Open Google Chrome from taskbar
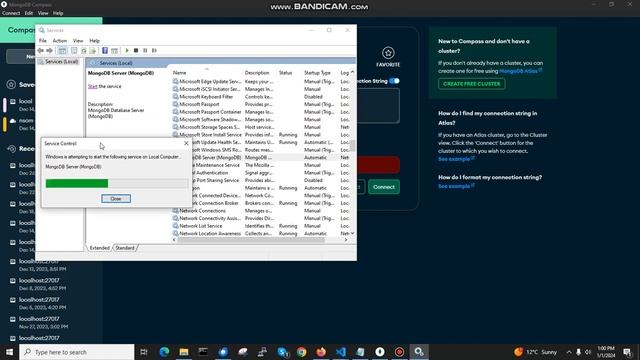The height and width of the screenshot is (360, 640). click(302, 352)
